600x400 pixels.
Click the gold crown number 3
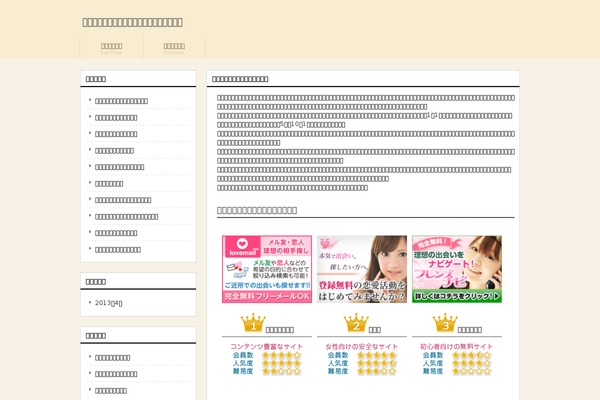(445, 323)
